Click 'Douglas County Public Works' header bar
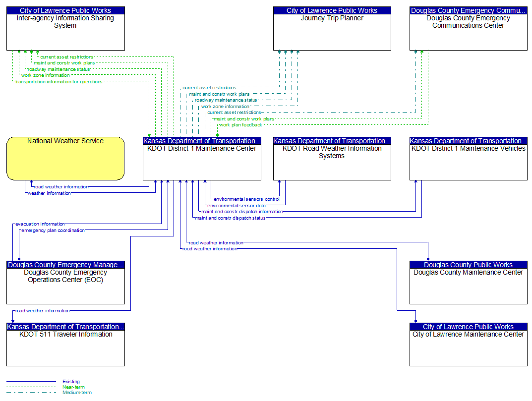This screenshot has height=401, width=532. [x=468, y=265]
